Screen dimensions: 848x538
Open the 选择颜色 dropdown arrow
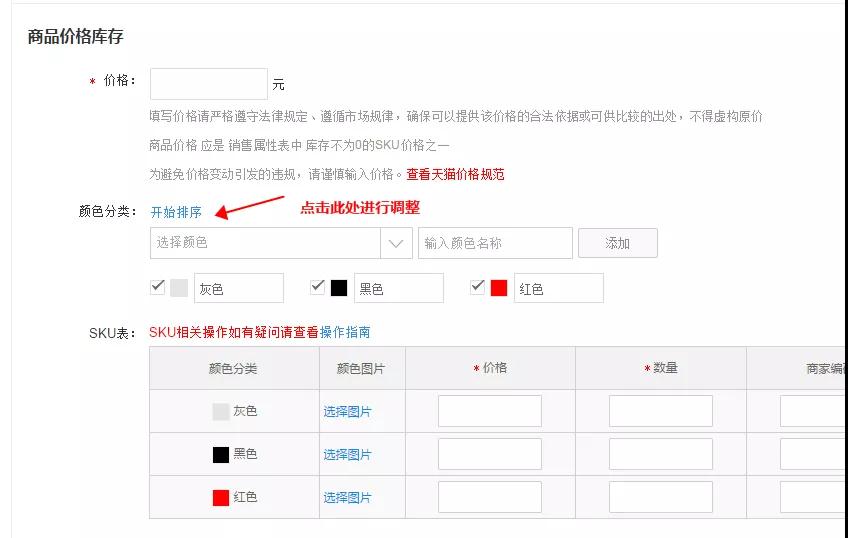(396, 243)
